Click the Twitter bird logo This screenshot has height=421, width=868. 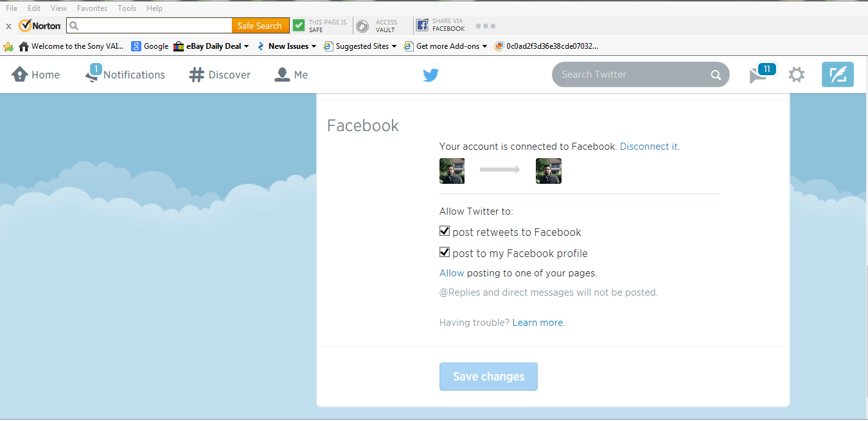point(430,75)
